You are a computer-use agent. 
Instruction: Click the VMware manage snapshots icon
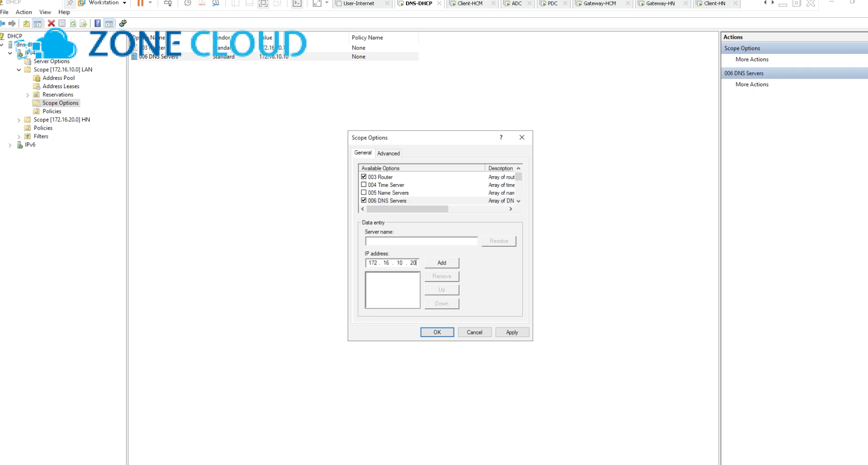[216, 3]
